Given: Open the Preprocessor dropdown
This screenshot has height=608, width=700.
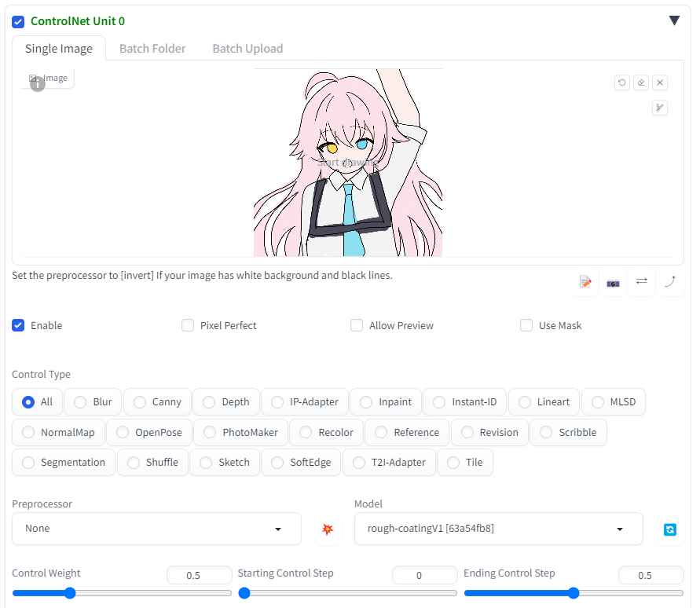Looking at the screenshot, I should click(156, 529).
